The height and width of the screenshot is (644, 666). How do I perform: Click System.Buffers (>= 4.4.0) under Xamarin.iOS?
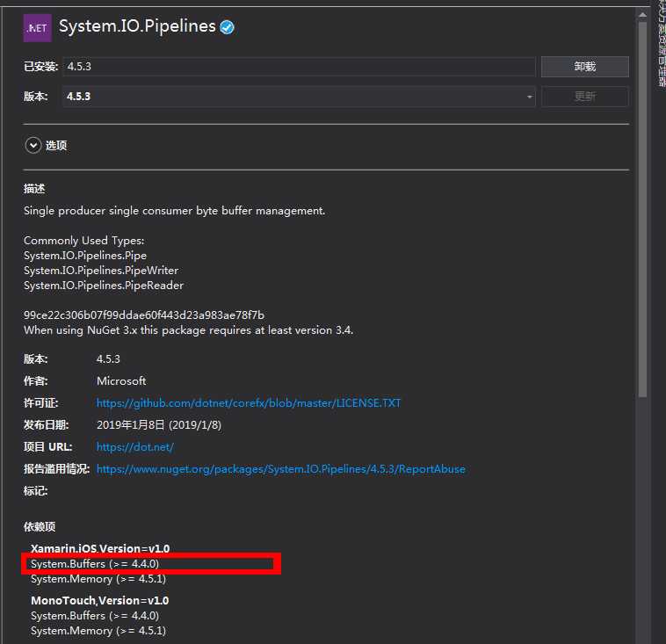[x=95, y=564]
